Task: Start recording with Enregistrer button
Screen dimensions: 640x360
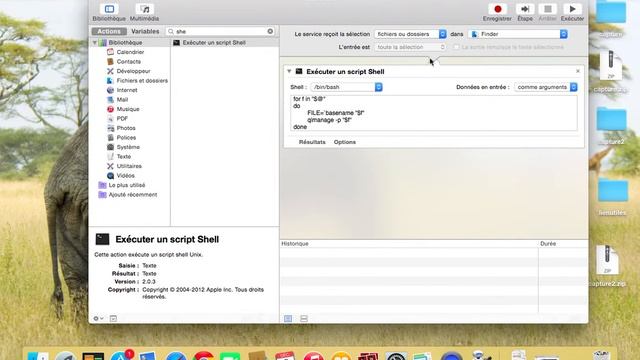Action: (x=497, y=12)
